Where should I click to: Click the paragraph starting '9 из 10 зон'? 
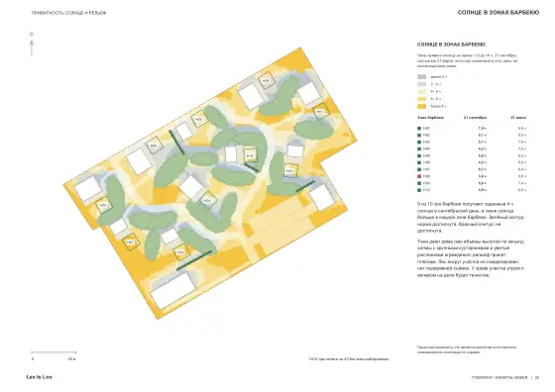tap(471, 218)
